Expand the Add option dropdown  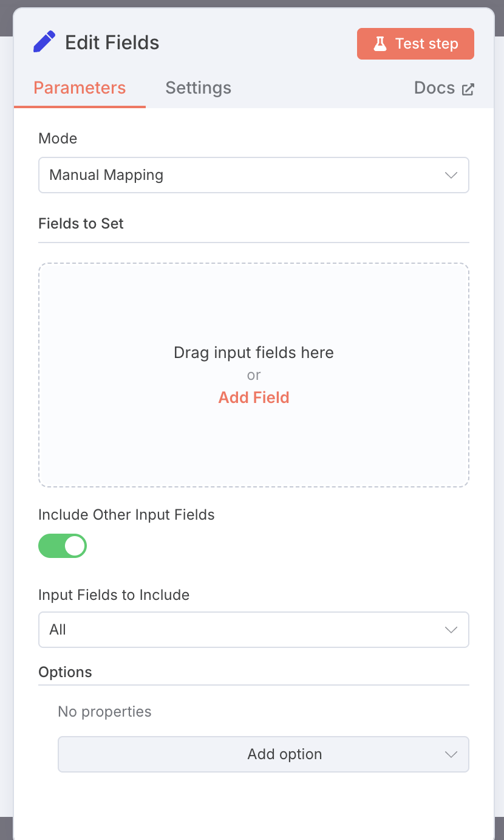[264, 754]
